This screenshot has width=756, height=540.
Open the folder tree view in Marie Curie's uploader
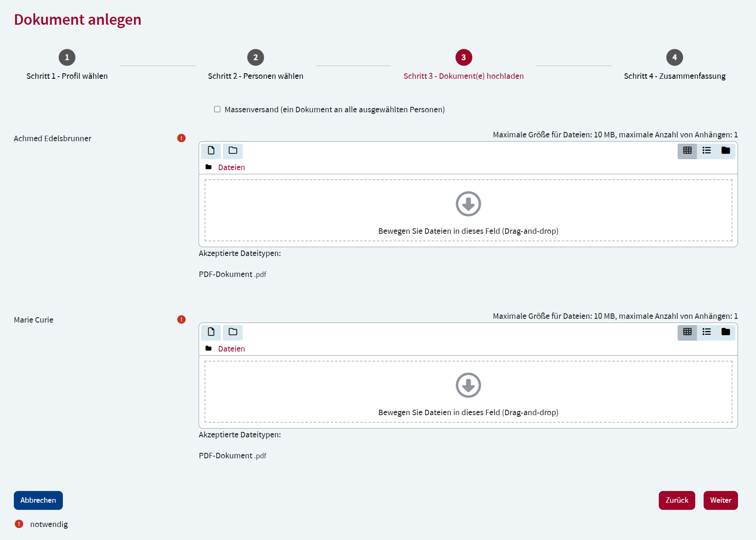click(726, 332)
